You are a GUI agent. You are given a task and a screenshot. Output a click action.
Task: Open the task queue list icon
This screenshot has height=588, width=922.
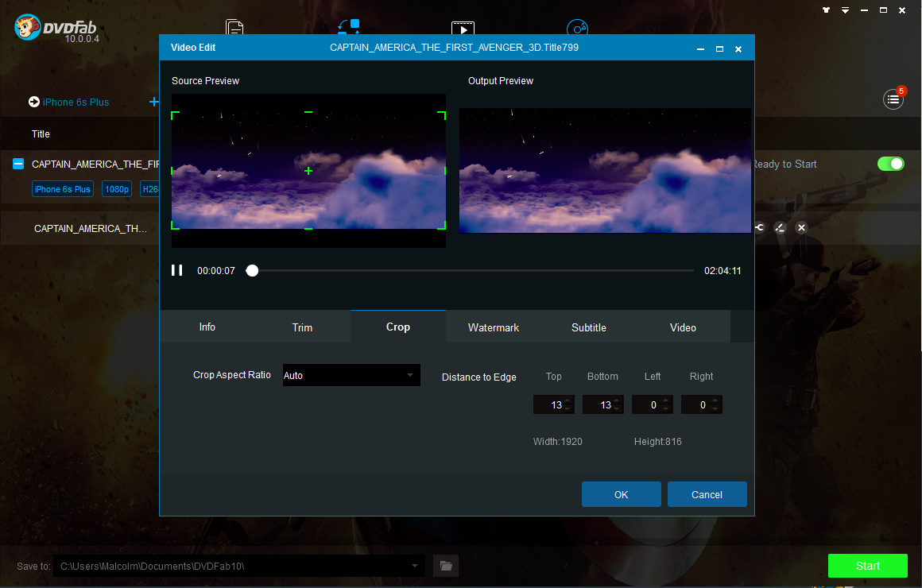893,99
